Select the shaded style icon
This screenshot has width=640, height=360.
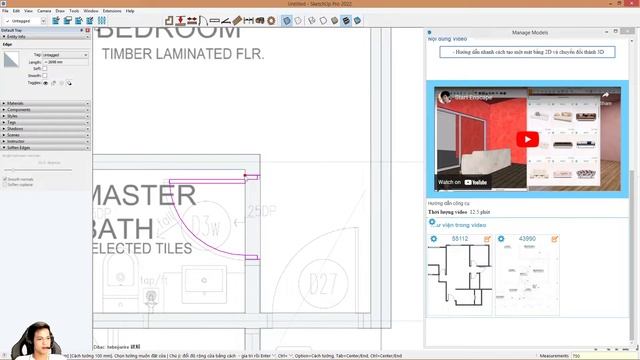tap(323, 20)
